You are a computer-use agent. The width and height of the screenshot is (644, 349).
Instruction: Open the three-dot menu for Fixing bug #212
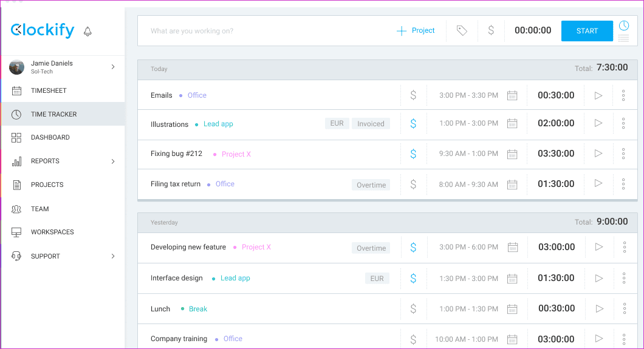[x=623, y=154]
